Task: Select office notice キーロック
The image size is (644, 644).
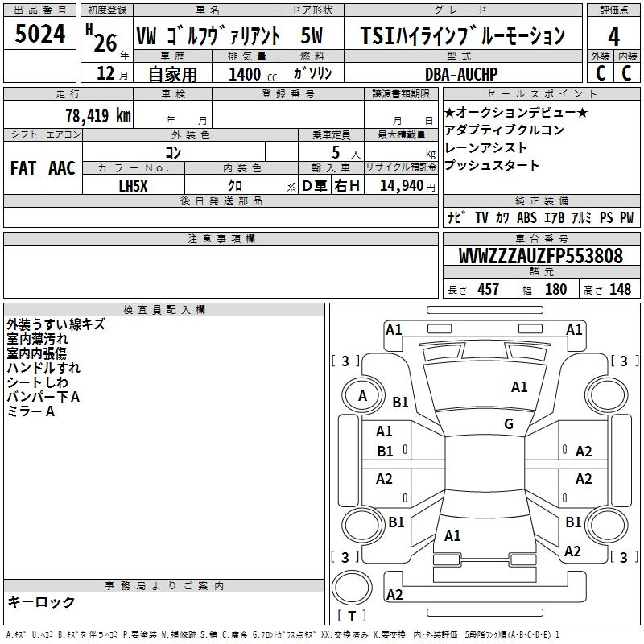Action: click(41, 601)
